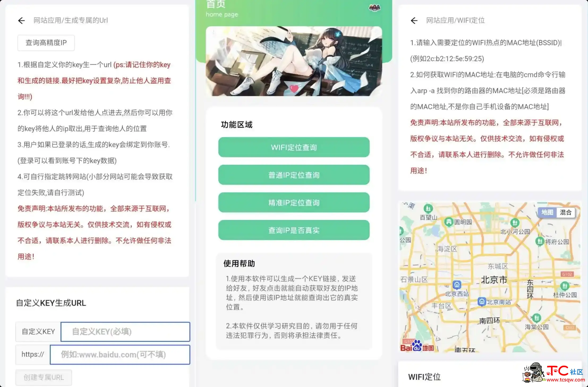Click the 圆明园 marker on the map
Image resolution: width=588 pixels, height=387 pixels.
click(449, 222)
